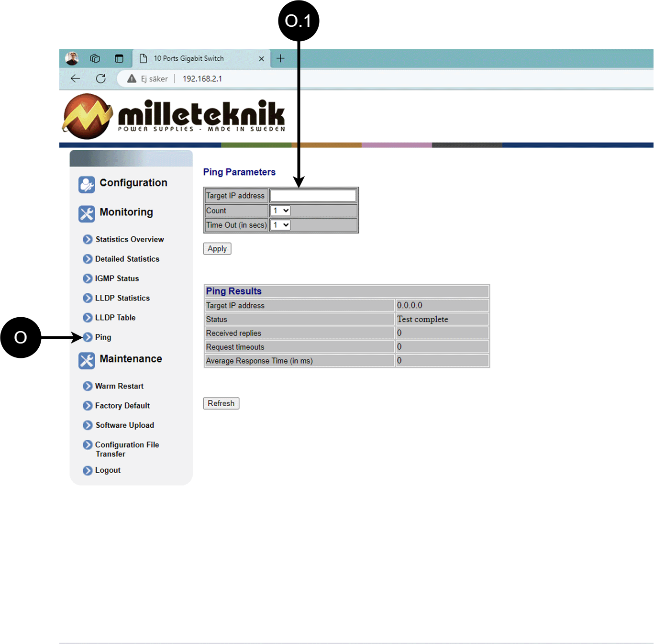Screen dimensions: 654x644
Task: Open the Time Out seconds dropdown
Action: pos(280,225)
